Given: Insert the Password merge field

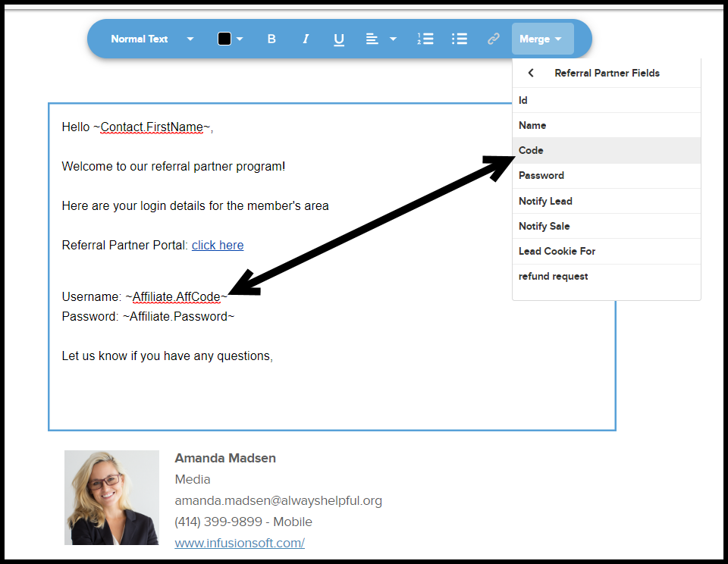Looking at the screenshot, I should (607, 175).
